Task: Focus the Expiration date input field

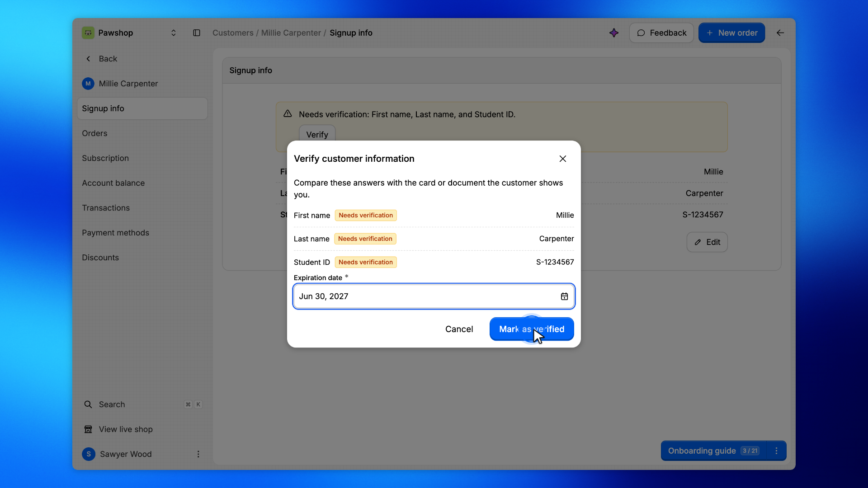Action: [x=434, y=296]
